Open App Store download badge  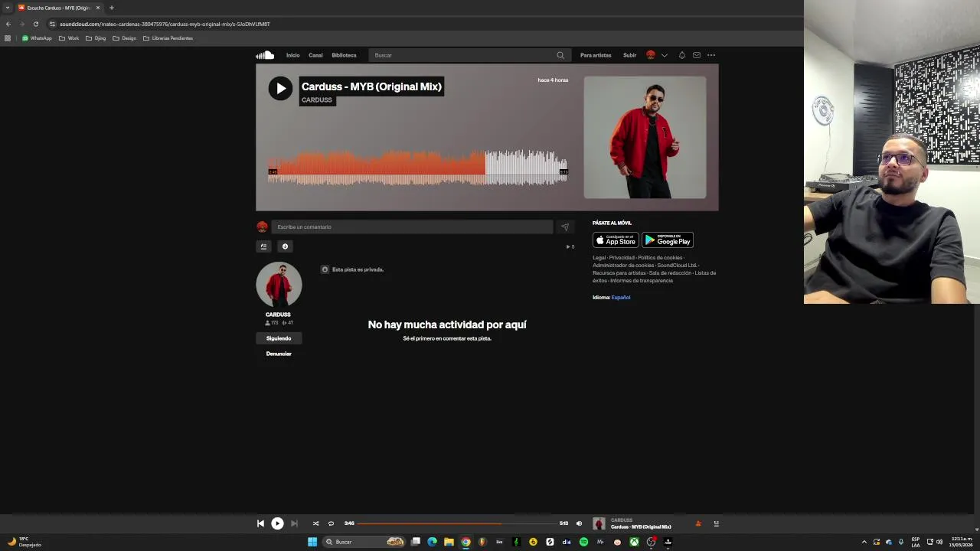[x=616, y=240]
